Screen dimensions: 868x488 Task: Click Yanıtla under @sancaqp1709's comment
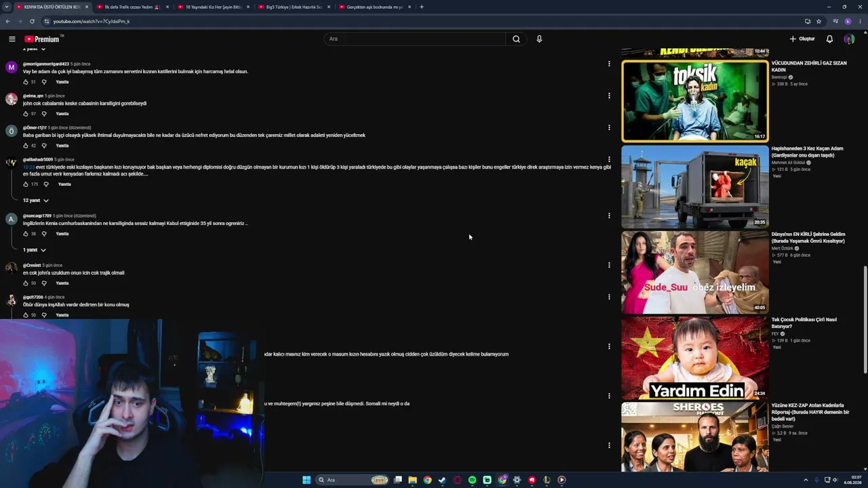(x=62, y=234)
